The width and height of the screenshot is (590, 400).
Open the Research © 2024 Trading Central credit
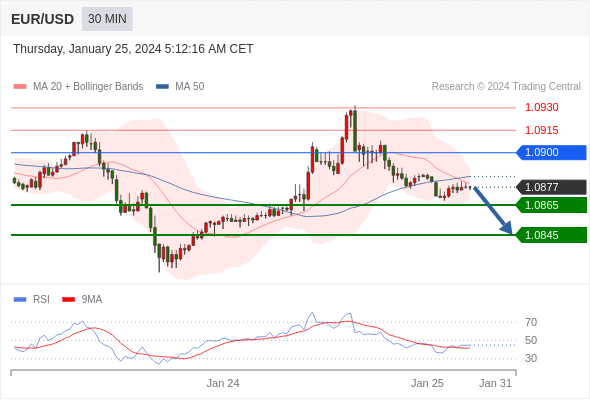pos(506,87)
